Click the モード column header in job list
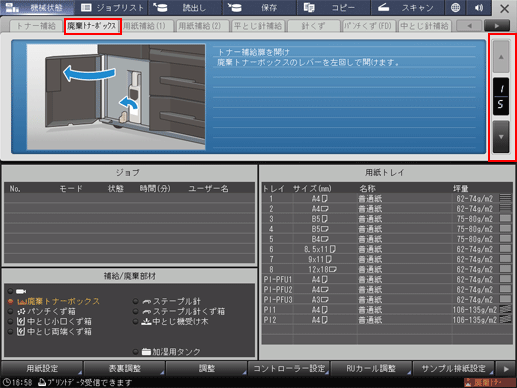The width and height of the screenshot is (517, 388). 71,189
